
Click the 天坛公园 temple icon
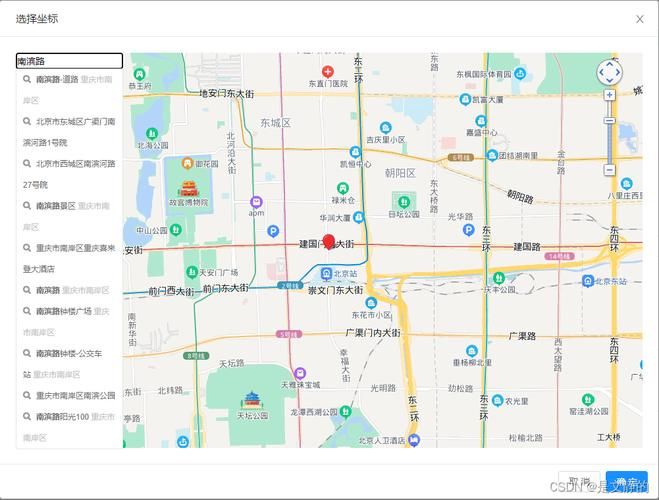[251, 400]
